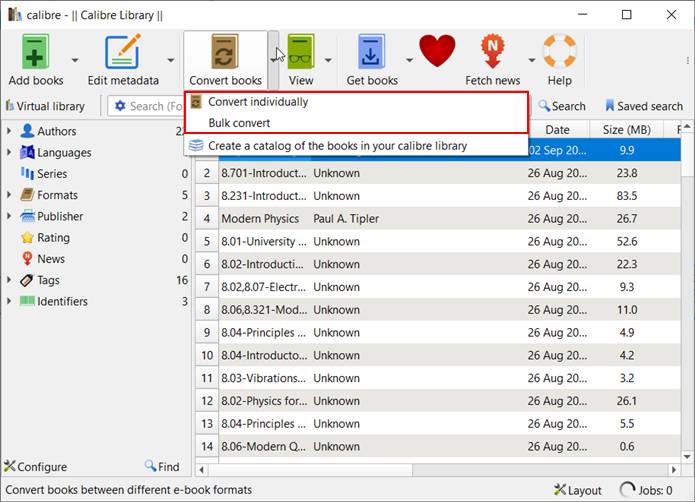Image resolution: width=695 pixels, height=502 pixels.
Task: Open the Get books dropdown arrow
Action: pos(409,60)
